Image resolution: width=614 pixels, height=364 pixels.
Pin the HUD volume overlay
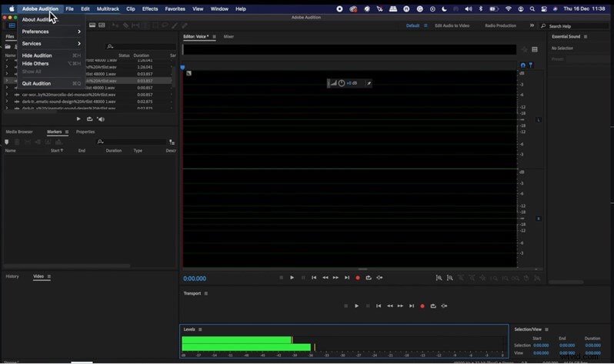(369, 83)
